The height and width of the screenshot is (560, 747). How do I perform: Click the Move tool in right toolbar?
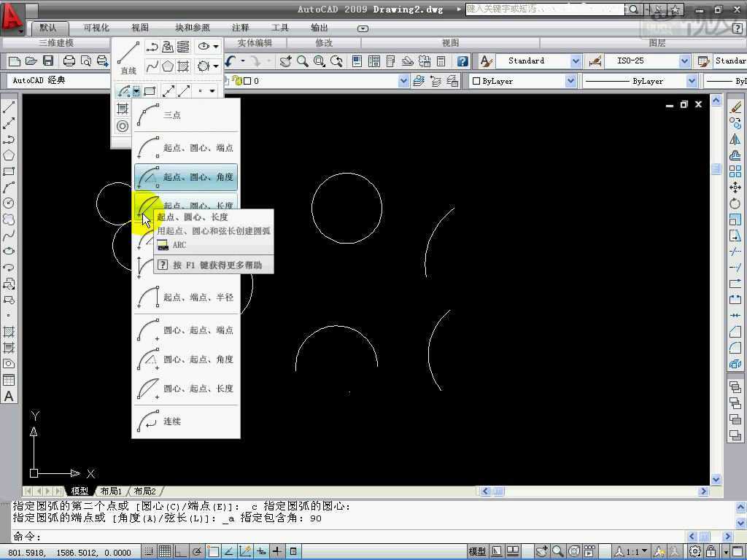(735, 187)
